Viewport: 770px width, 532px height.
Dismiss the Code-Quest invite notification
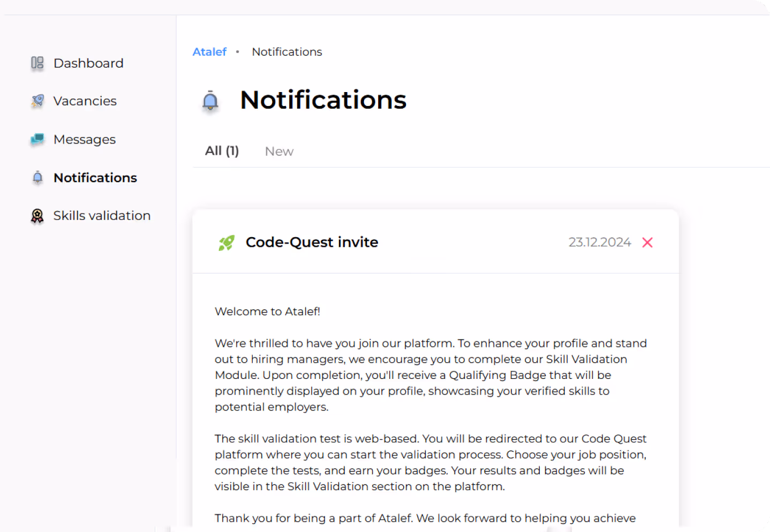tap(647, 242)
